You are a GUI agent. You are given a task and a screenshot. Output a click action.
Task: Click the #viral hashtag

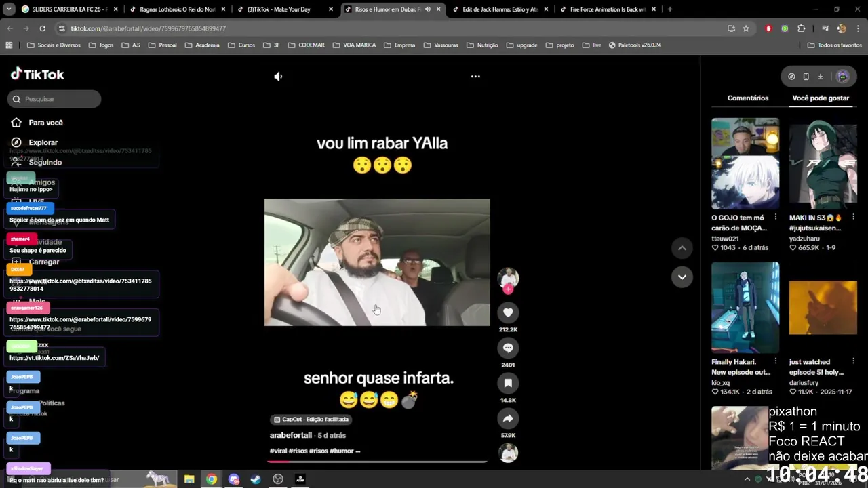(278, 451)
